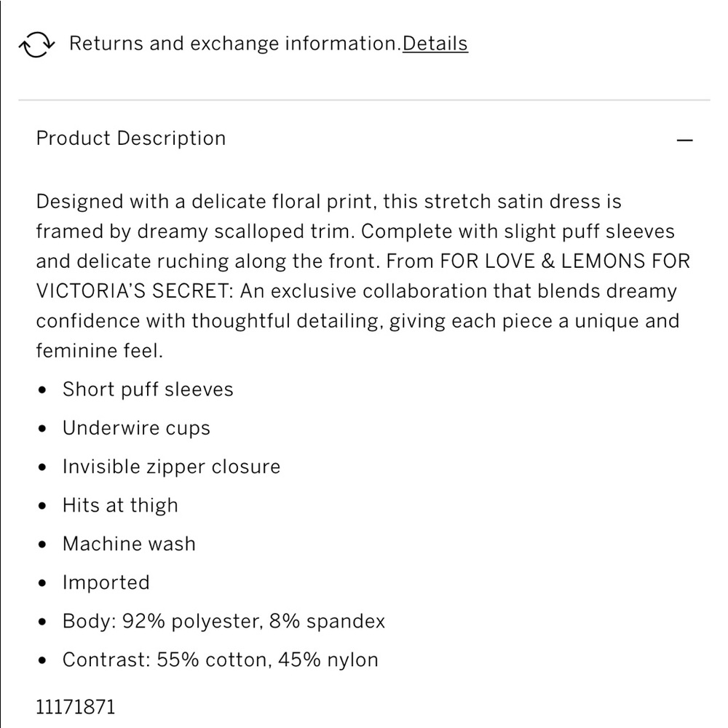Click the bullet dot beside 'Short puff sleeves'
This screenshot has width=728, height=728.
coord(43,390)
